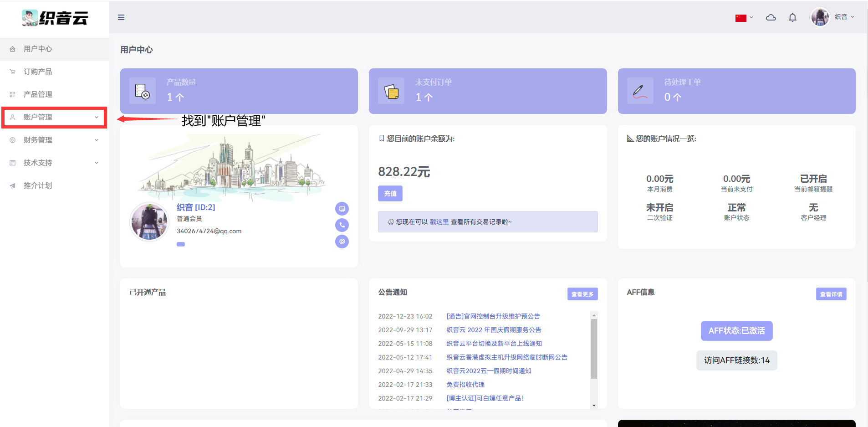Screen dimensions: 868x427
Task: Expand the 技术支持 sidebar menu
Action: [54, 163]
